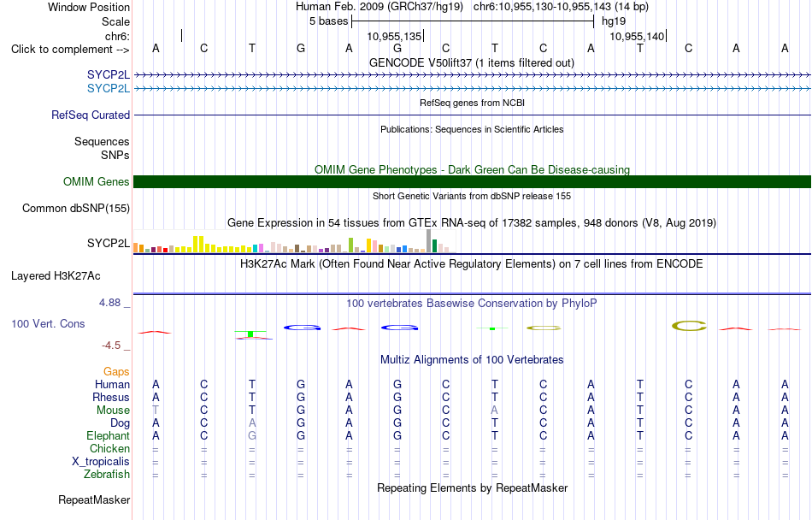Click the Zebrafish species row label

[x=107, y=474]
